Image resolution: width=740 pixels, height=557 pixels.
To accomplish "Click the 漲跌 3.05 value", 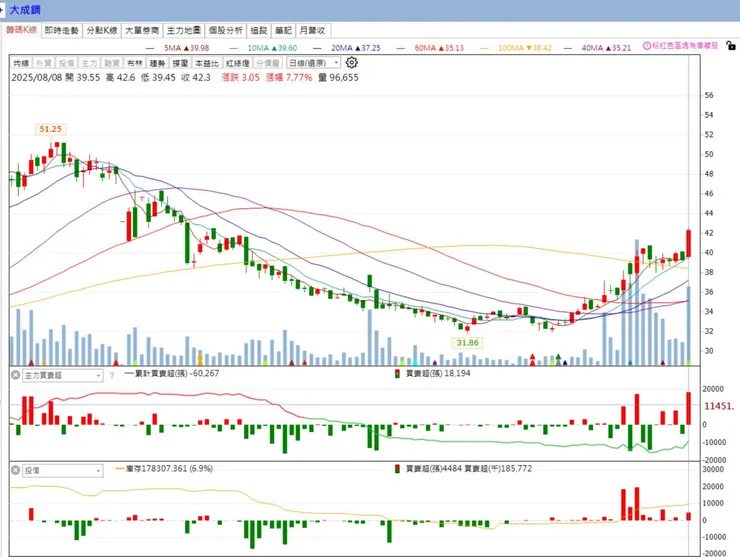I will coord(241,77).
